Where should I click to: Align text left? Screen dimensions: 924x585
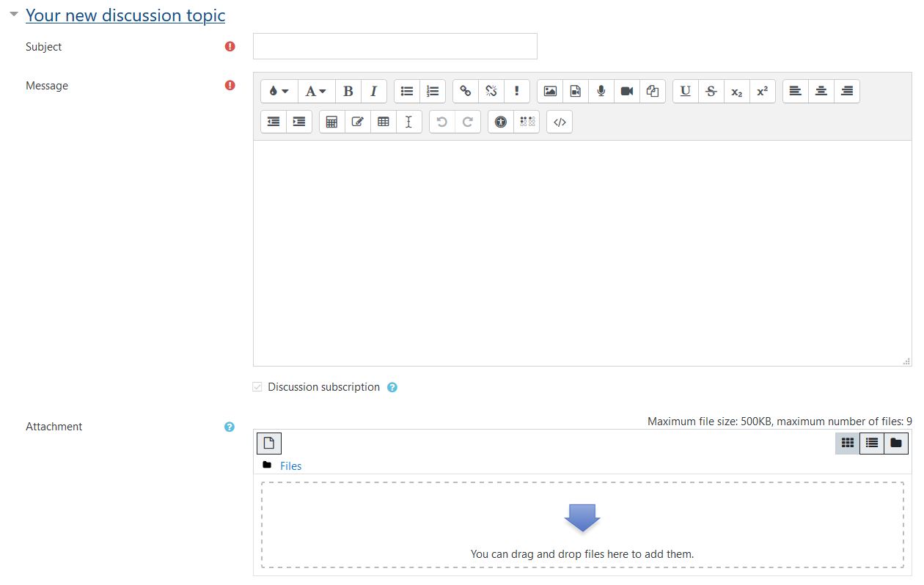796,91
